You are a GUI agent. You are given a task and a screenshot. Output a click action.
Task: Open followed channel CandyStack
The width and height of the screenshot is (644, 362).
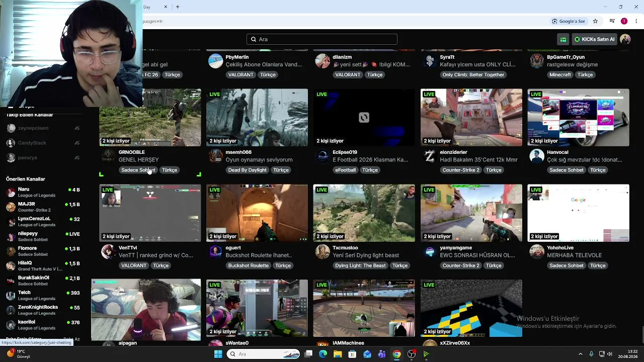pyautogui.click(x=43, y=143)
